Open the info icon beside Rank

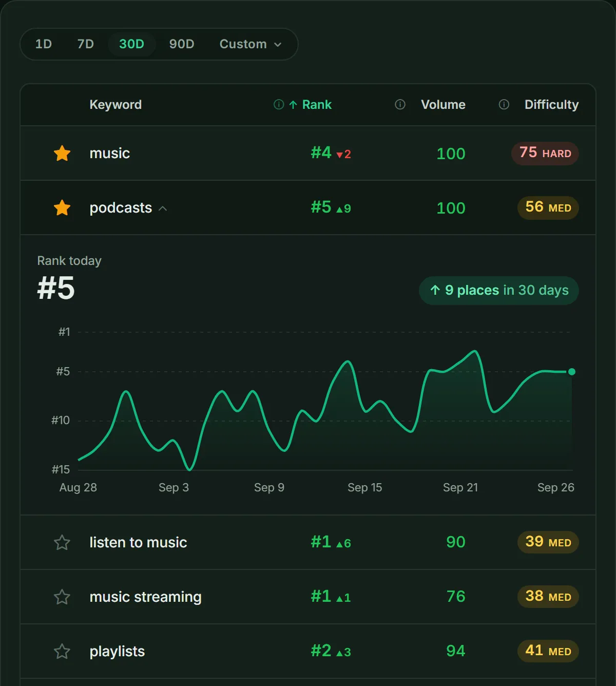click(279, 105)
